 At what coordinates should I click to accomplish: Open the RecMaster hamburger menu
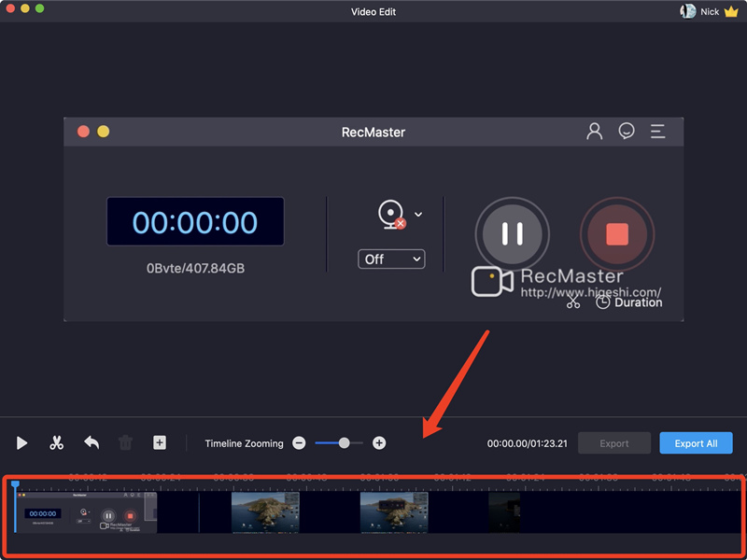[658, 132]
